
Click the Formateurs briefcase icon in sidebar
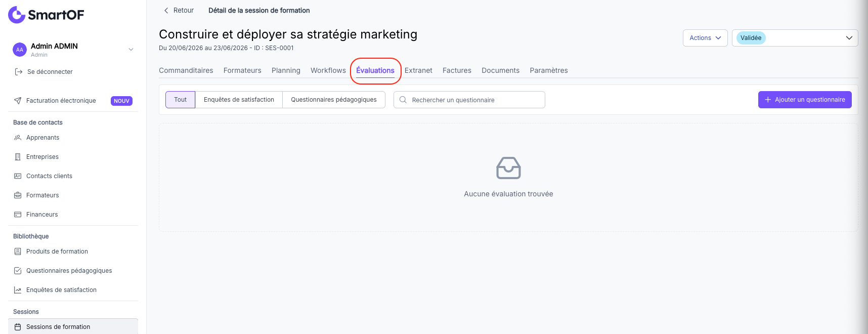tap(18, 195)
